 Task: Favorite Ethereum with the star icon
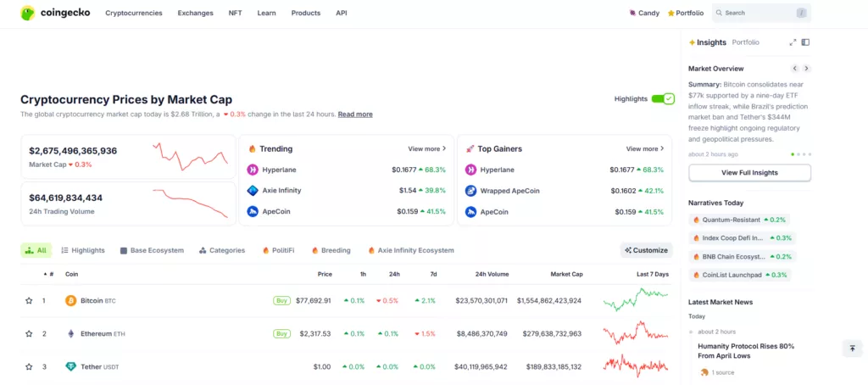(x=29, y=333)
